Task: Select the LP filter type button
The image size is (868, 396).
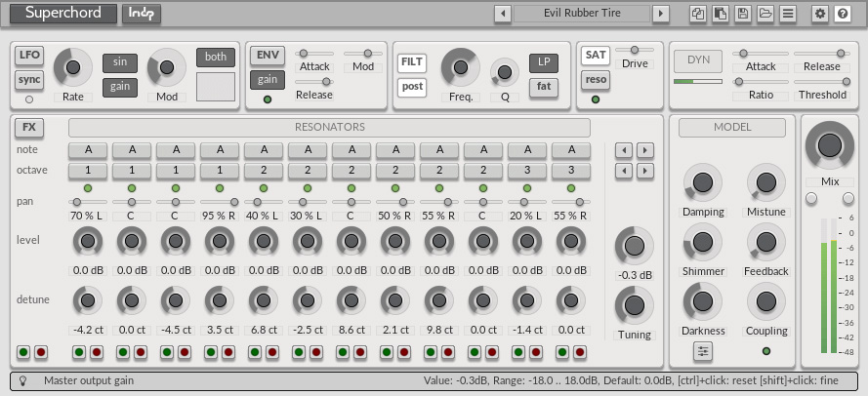Action: 543,62
